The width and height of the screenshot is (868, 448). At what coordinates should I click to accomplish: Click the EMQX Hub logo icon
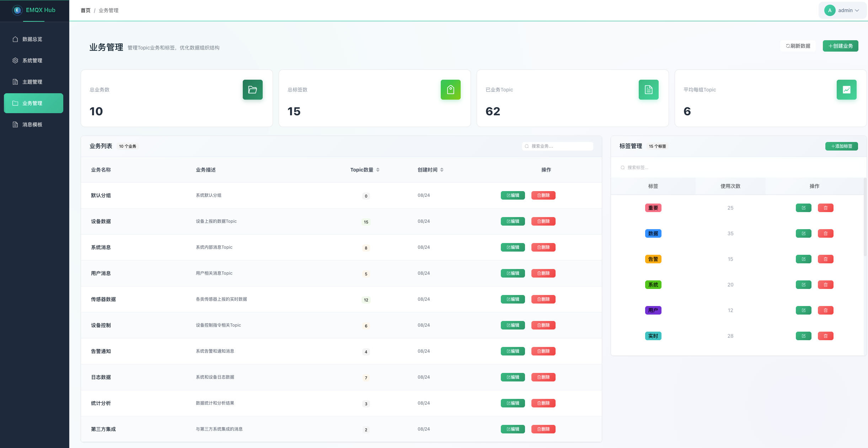pos(17,10)
